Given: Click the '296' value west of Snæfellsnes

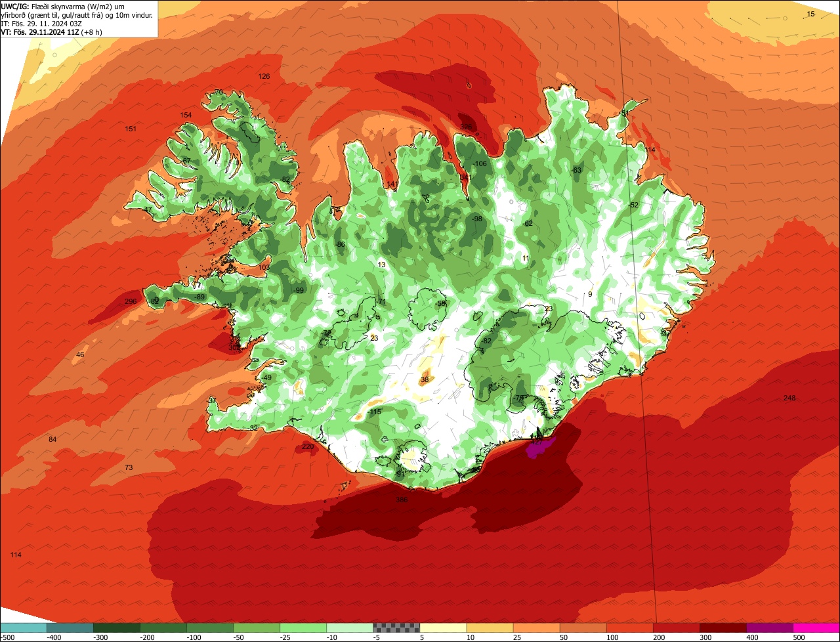Looking at the screenshot, I should click(131, 302).
